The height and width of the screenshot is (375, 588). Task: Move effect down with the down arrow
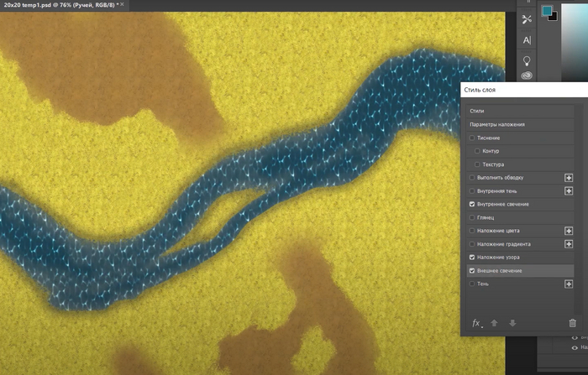pos(512,323)
